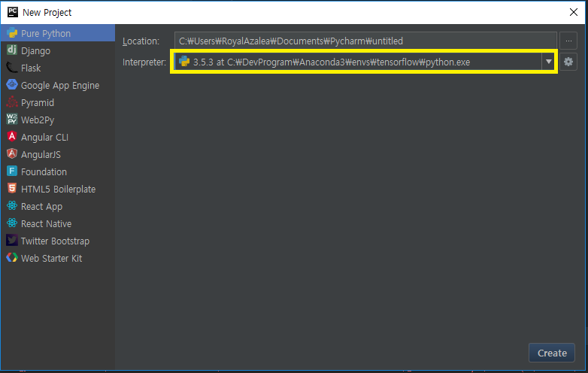This screenshot has width=588, height=373.
Task: Select Angular CLI project type
Action: click(x=58, y=137)
